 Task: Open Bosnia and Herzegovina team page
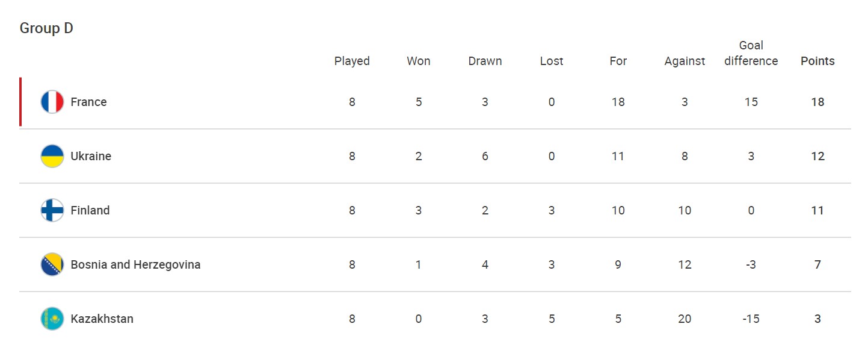pos(135,264)
